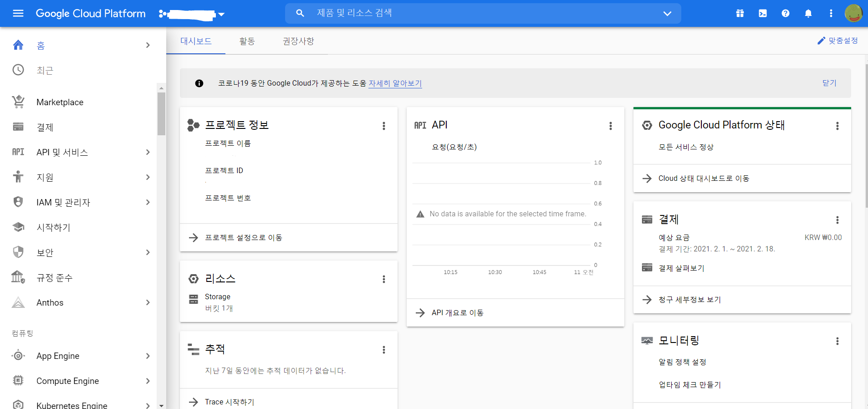
Task: Click the sidebar scrollbar thumb
Action: (161, 114)
